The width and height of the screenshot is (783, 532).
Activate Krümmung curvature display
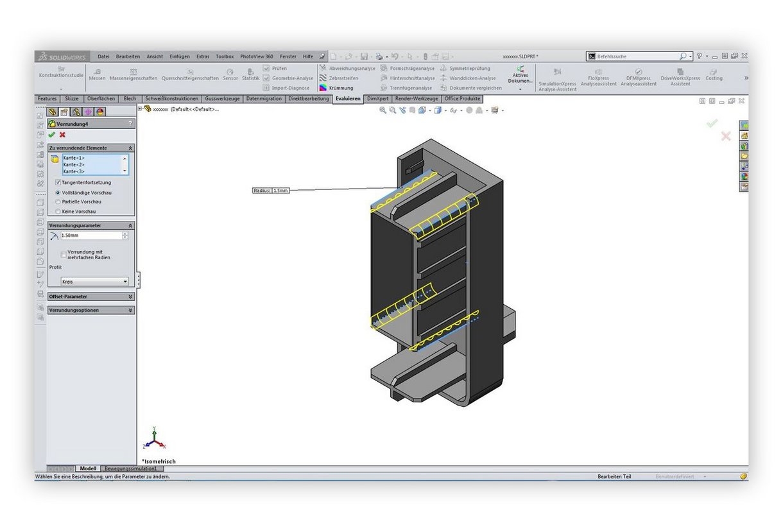pyautogui.click(x=336, y=88)
